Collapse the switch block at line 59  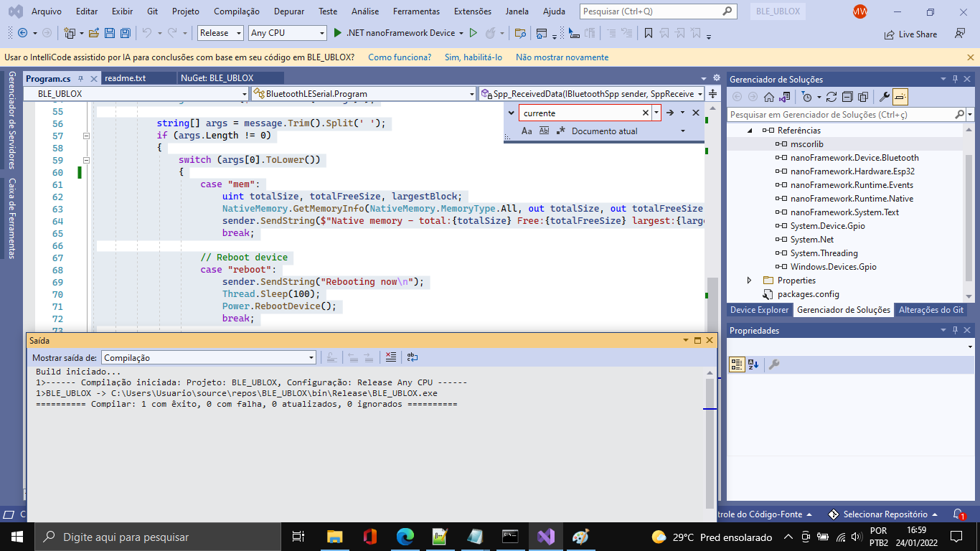coord(86,160)
